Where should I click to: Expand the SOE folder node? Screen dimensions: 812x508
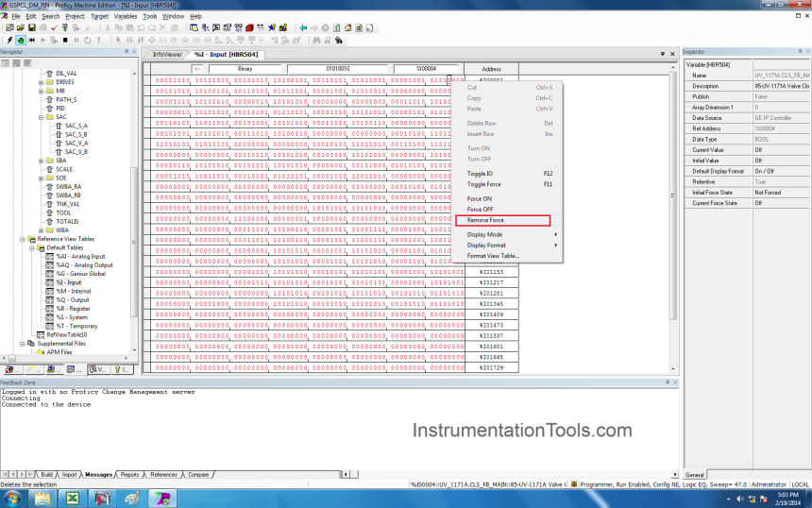(x=41, y=178)
